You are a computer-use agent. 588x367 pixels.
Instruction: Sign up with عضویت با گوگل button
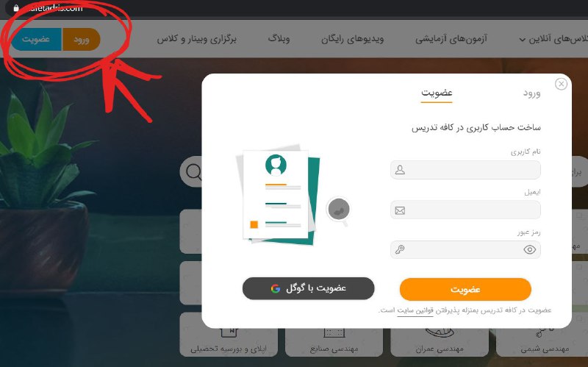point(308,288)
